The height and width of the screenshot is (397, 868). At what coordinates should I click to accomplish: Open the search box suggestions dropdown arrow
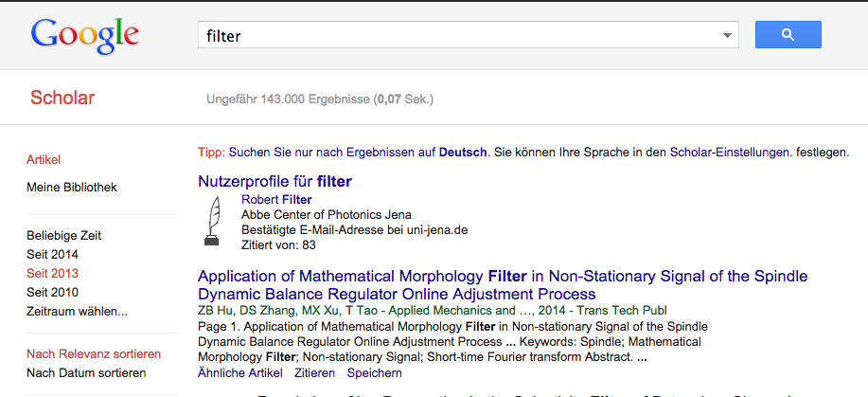click(728, 36)
